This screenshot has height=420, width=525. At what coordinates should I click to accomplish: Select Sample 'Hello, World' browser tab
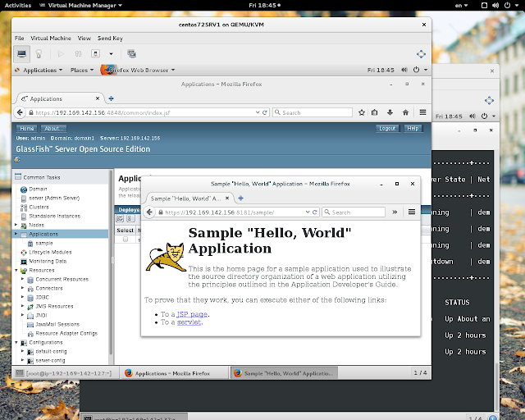click(189, 199)
